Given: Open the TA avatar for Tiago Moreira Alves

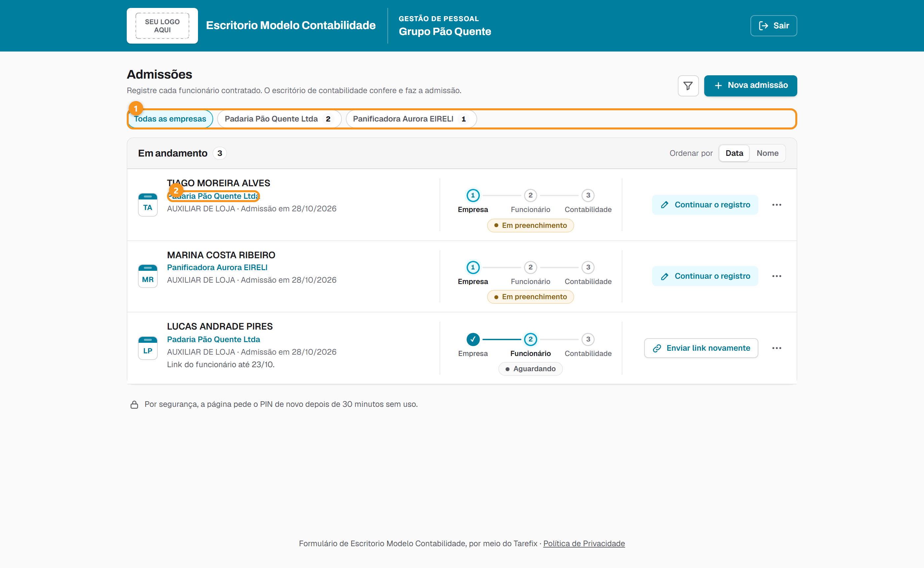Looking at the screenshot, I should coord(148,205).
